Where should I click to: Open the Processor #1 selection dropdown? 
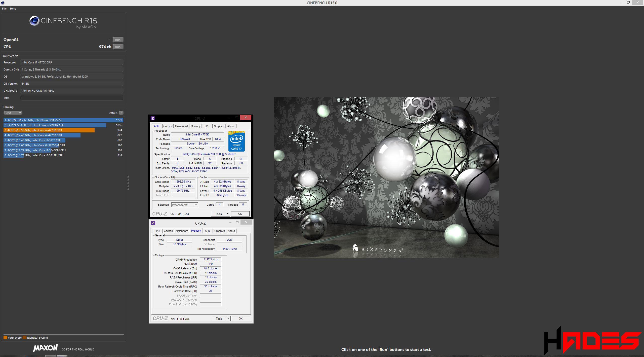[185, 205]
